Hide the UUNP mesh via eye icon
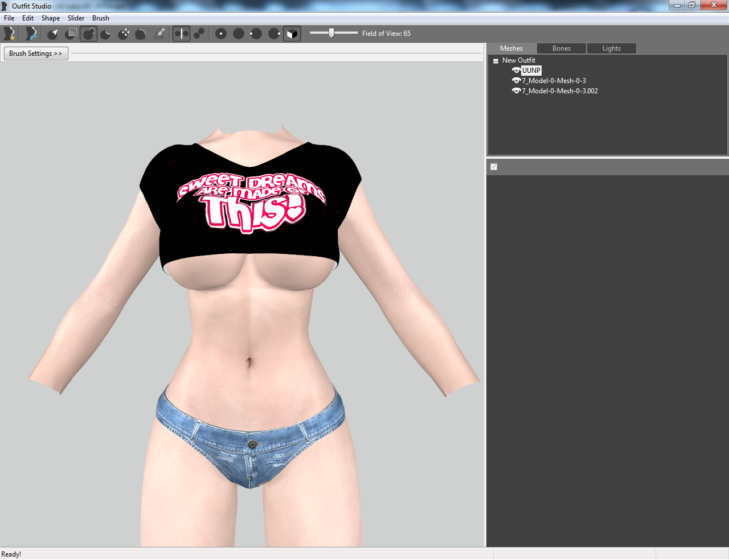This screenshot has height=560, width=729. tap(516, 71)
